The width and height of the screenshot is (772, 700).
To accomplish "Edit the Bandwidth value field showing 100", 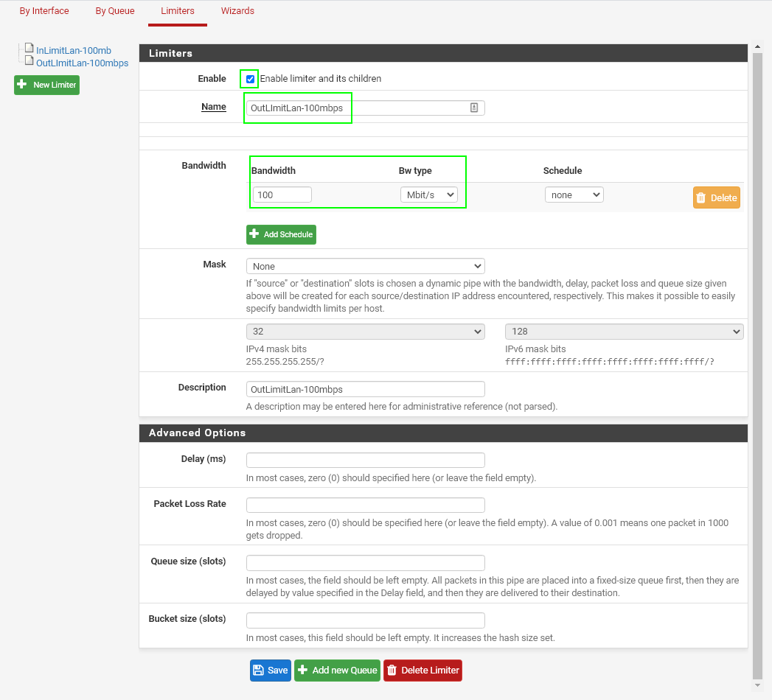I will pyautogui.click(x=282, y=195).
